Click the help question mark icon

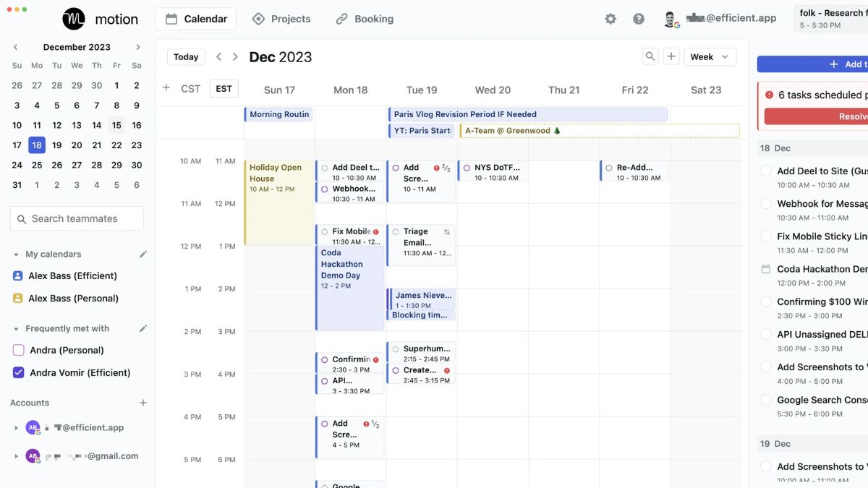click(639, 19)
